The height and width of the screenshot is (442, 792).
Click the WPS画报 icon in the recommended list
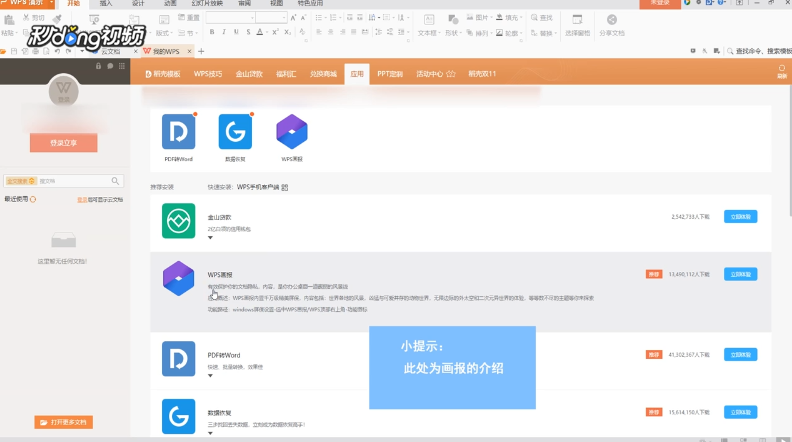(178, 278)
